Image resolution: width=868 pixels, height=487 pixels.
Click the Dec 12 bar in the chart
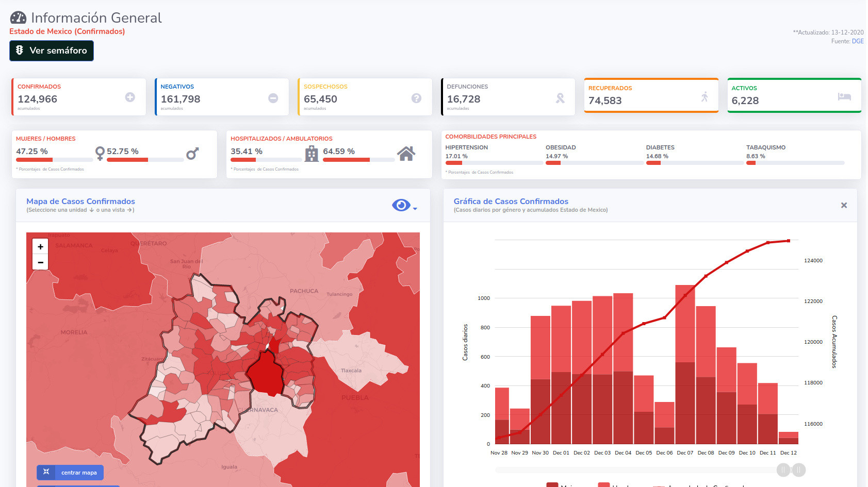(x=788, y=438)
